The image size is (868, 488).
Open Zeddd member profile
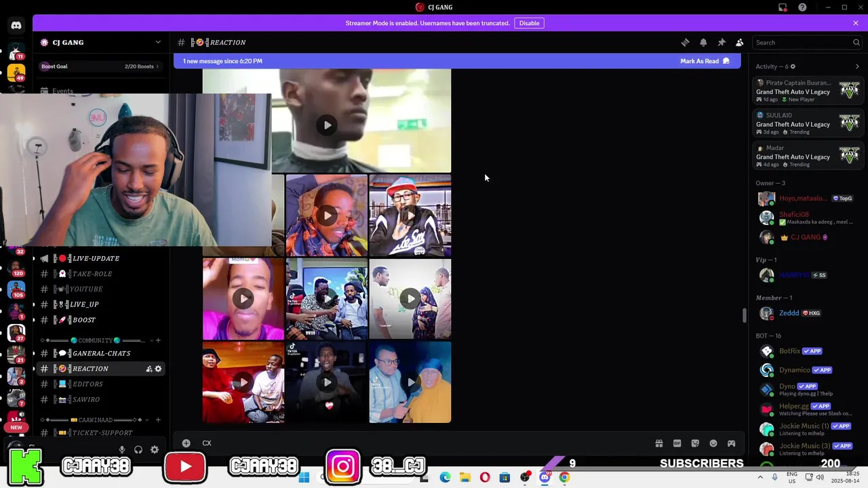[x=808, y=313]
